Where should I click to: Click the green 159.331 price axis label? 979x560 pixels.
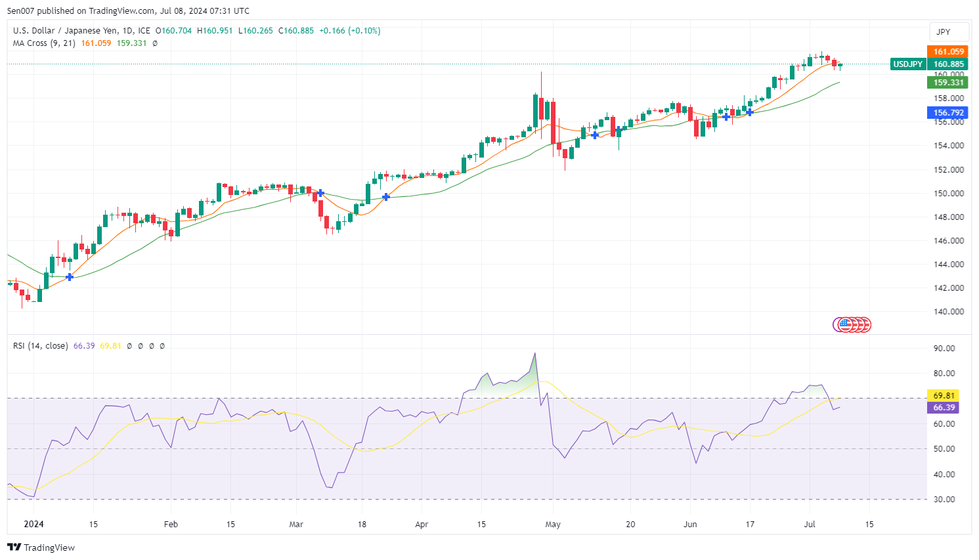[949, 82]
